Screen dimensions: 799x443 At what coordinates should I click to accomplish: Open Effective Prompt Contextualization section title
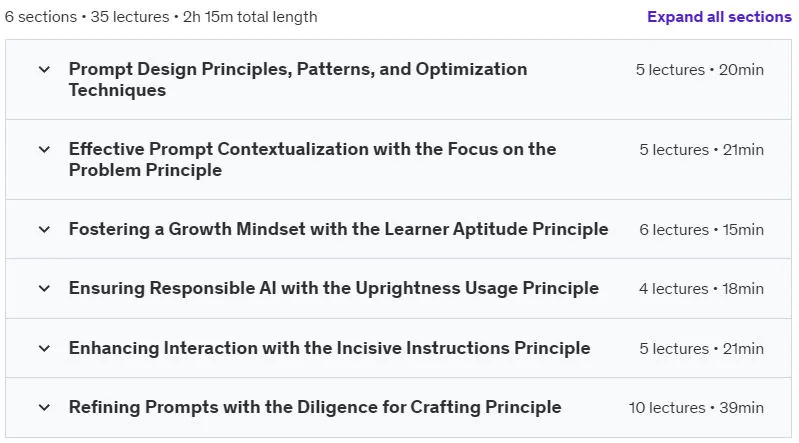[312, 160]
